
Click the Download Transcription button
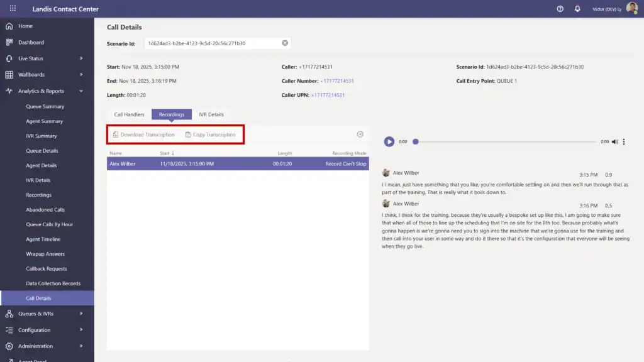pyautogui.click(x=143, y=134)
